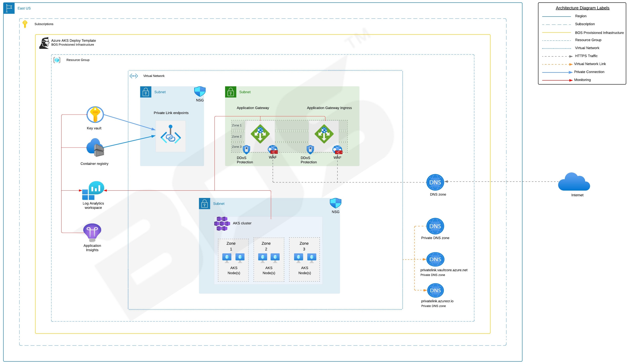The image size is (629, 364).
Task: Click the Architecture Diagram Labels heading
Action: [582, 8]
